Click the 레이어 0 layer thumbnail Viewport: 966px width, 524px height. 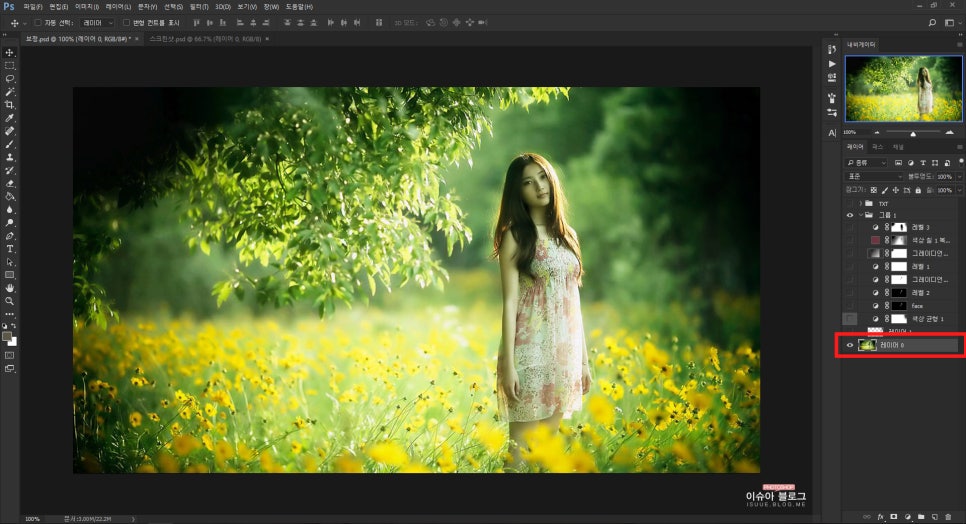tap(867, 345)
